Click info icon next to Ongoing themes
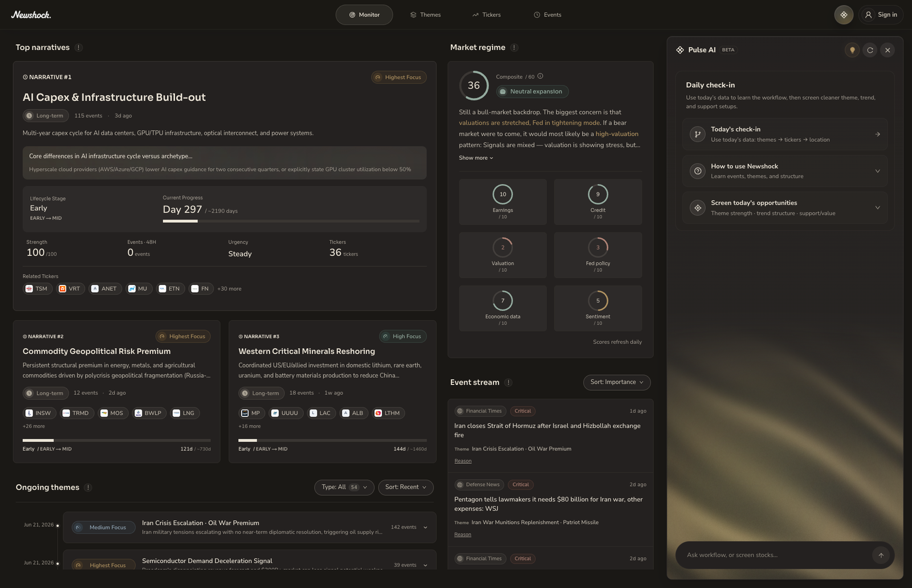Screen dimensions: 912x588 pyautogui.click(x=88, y=487)
